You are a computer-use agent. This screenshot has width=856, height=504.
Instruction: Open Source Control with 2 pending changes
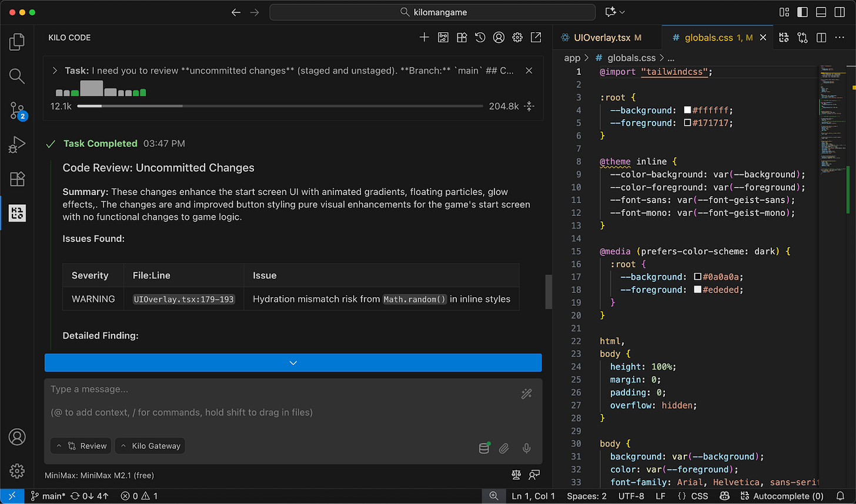point(17,110)
